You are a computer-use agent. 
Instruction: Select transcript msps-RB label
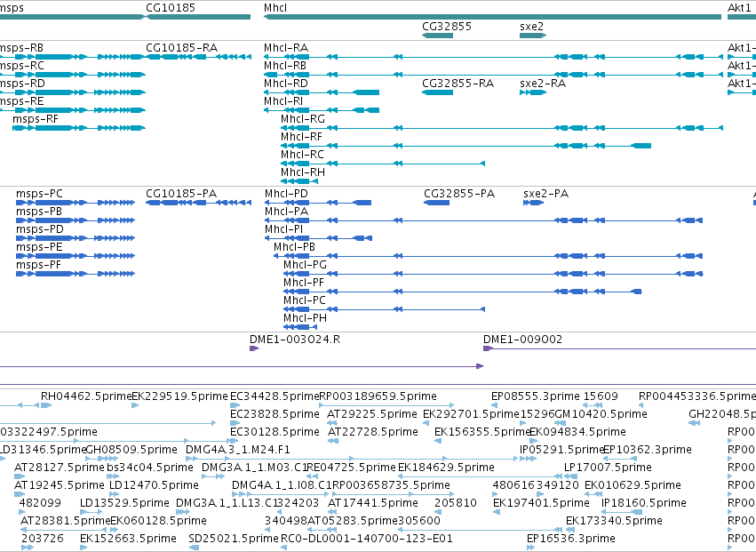click(21, 48)
